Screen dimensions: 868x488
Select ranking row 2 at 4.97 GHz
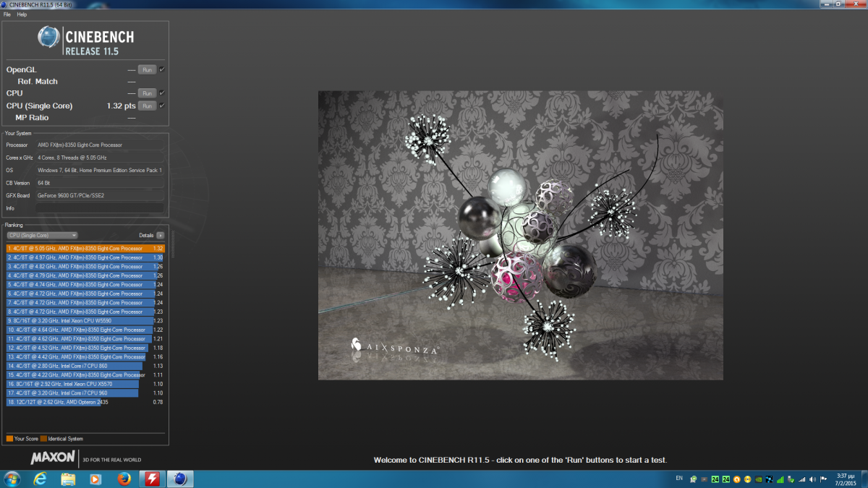(x=85, y=257)
